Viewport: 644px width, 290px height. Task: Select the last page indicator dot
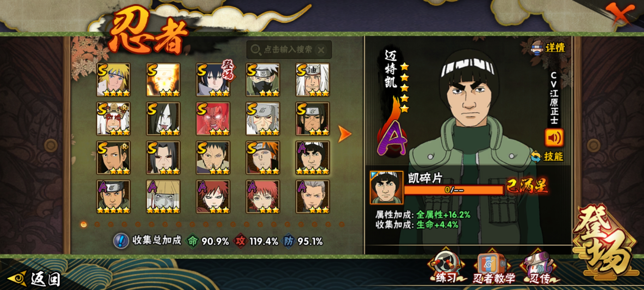tap(342, 224)
